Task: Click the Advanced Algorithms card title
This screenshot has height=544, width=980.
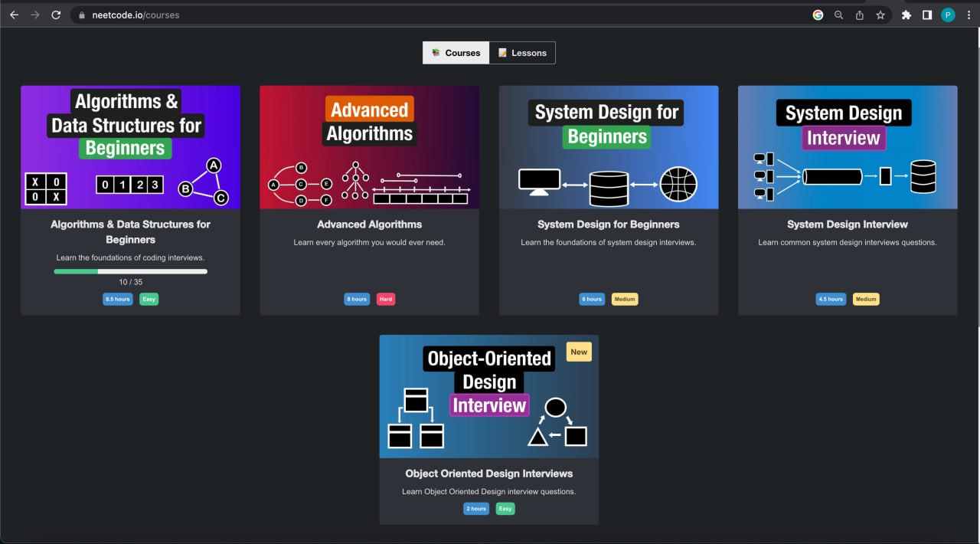Action: click(x=369, y=224)
